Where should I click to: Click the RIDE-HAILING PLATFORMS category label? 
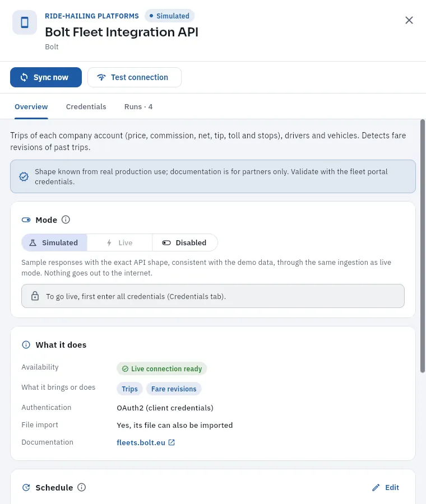pos(92,16)
